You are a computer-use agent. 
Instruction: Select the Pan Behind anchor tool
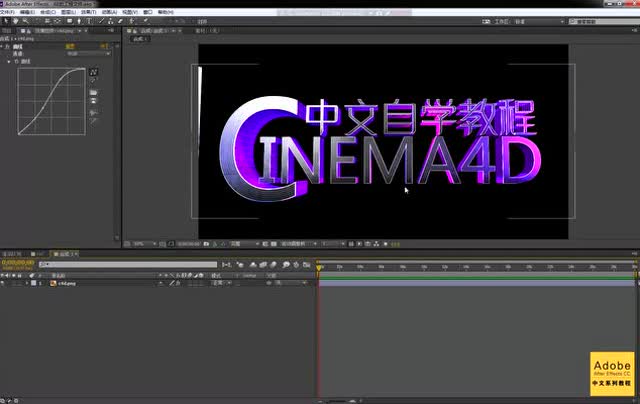[57, 21]
